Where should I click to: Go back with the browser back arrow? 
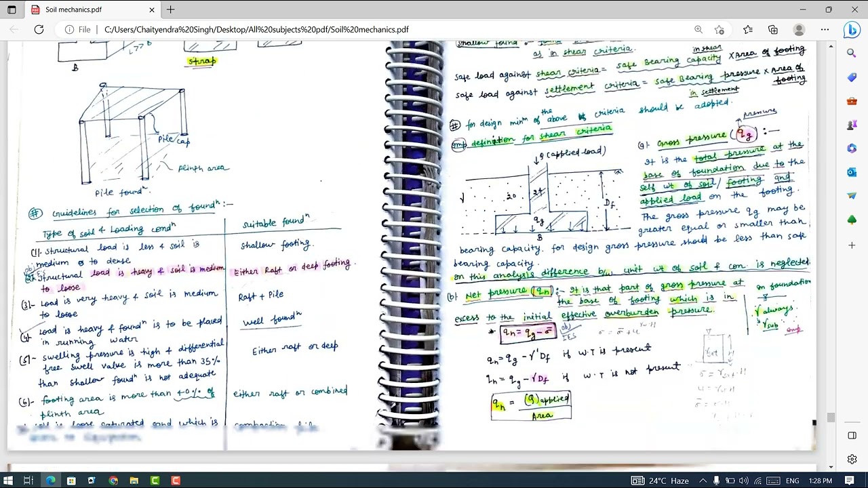point(14,30)
